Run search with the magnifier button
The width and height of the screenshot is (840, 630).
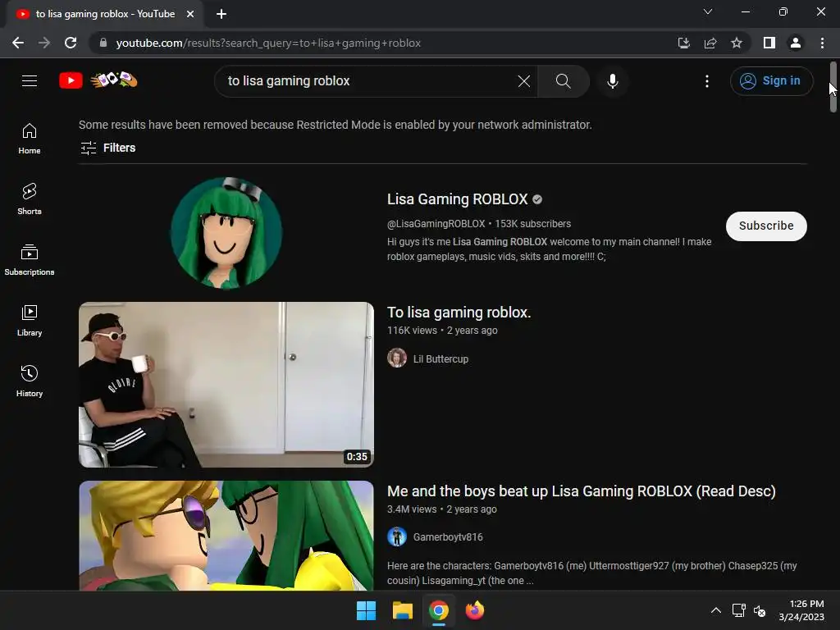[x=563, y=81]
